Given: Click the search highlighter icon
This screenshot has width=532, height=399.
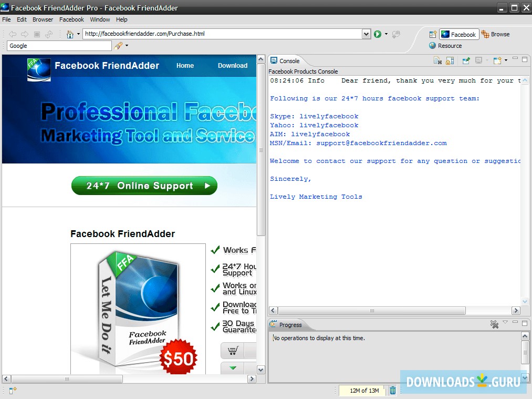Looking at the screenshot, I should [118, 46].
